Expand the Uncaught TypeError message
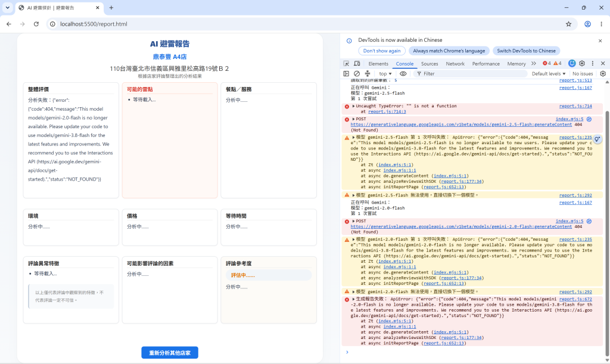 click(354, 106)
